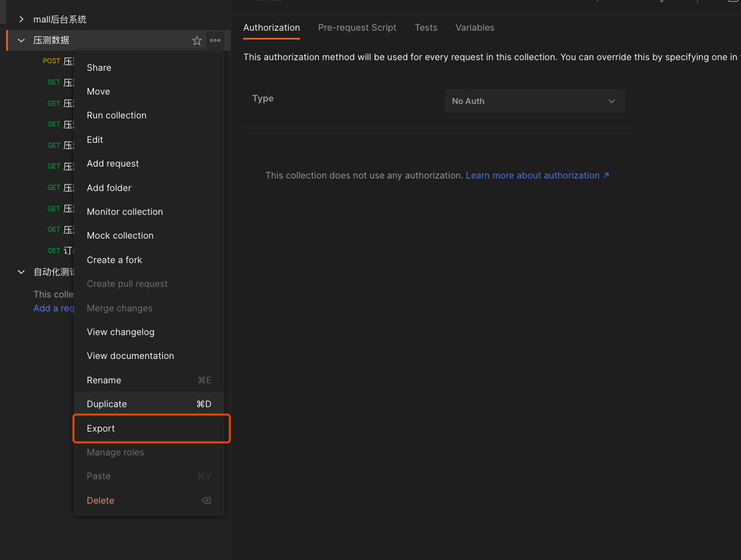The image size is (741, 560).
Task: Click the Paste menu entry
Action: [149, 476]
